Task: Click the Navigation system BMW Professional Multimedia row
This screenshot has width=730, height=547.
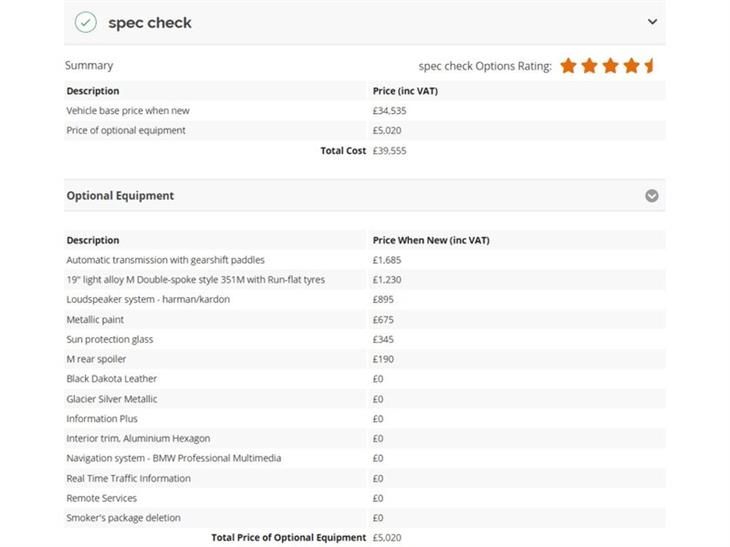Action: tap(365, 458)
